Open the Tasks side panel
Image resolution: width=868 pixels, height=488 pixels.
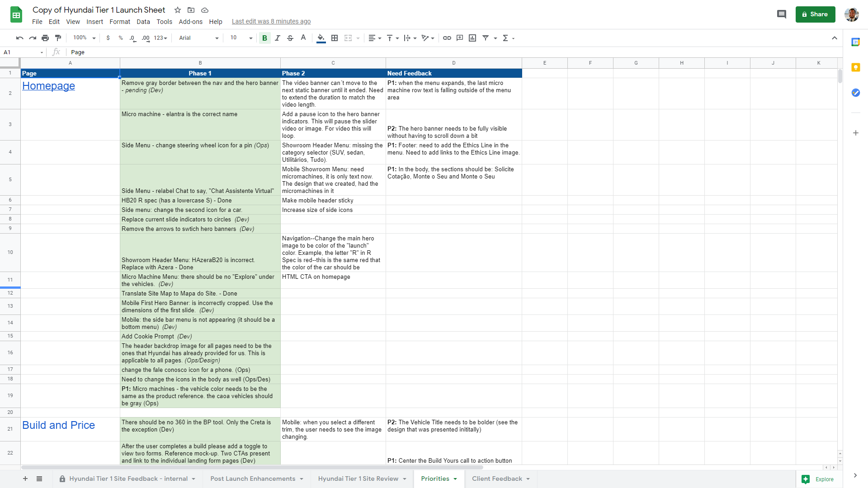[855, 93]
